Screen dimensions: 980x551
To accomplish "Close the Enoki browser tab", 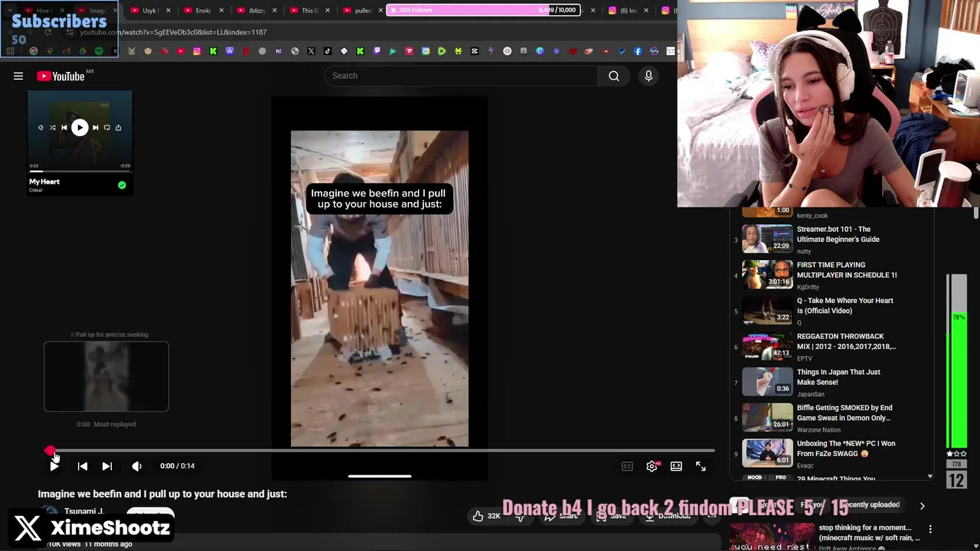I will pos(221,10).
